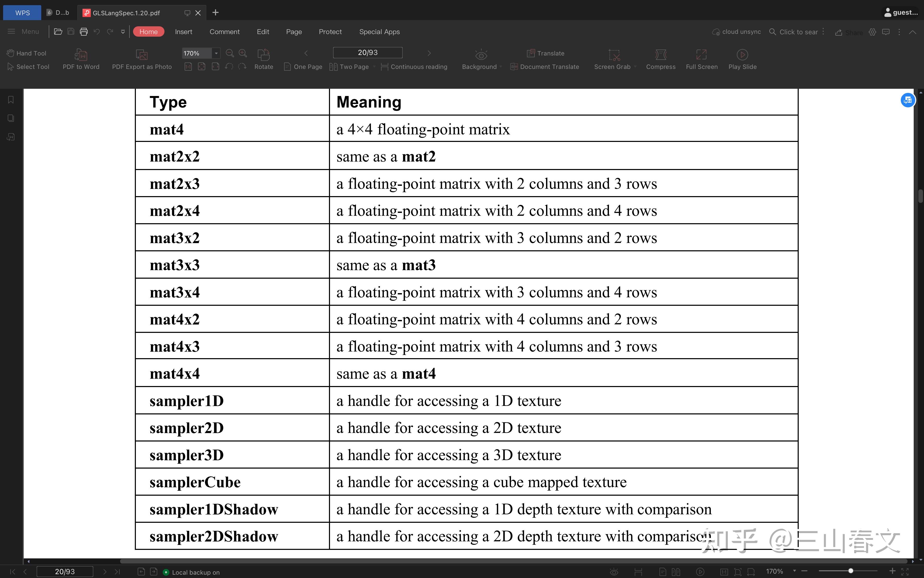Screen dimensions: 924x578
Task: Open a new tab with plus
Action: tap(215, 13)
